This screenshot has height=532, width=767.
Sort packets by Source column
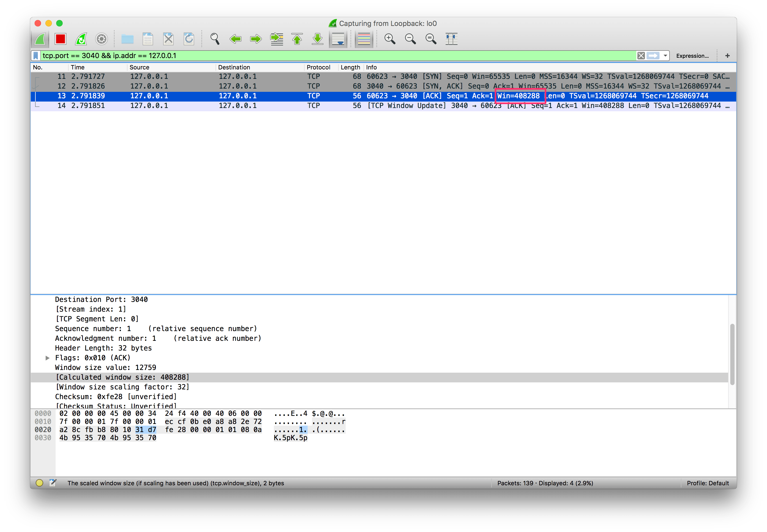171,67
